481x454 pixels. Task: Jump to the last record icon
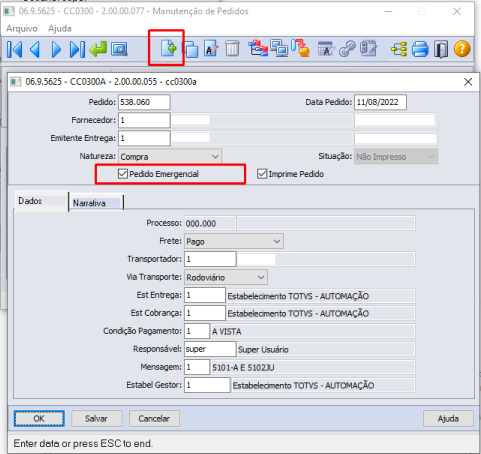pos(77,50)
